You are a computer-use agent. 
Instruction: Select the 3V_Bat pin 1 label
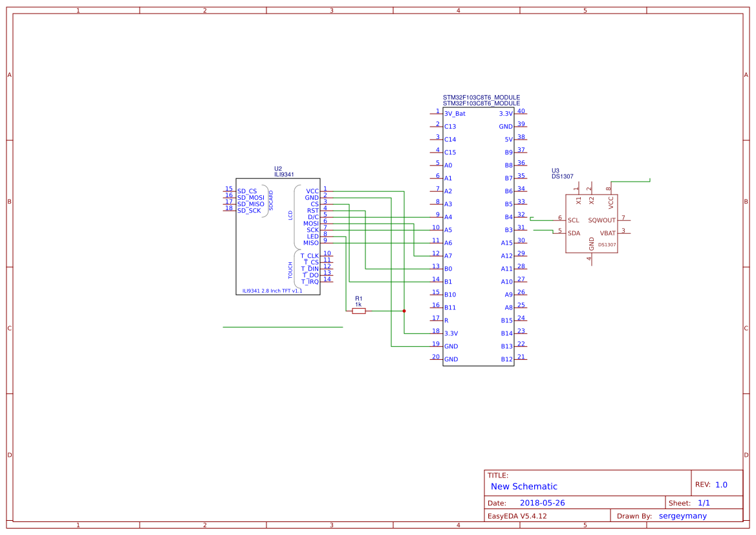pyautogui.click(x=454, y=113)
